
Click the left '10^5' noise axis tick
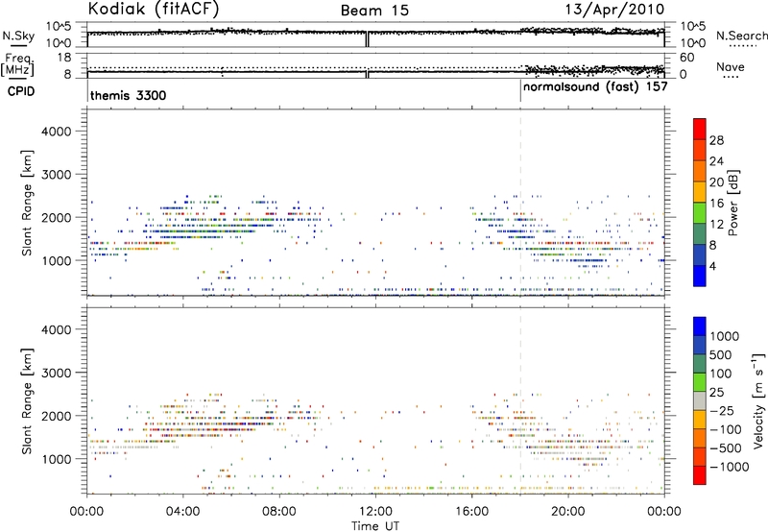(59, 27)
